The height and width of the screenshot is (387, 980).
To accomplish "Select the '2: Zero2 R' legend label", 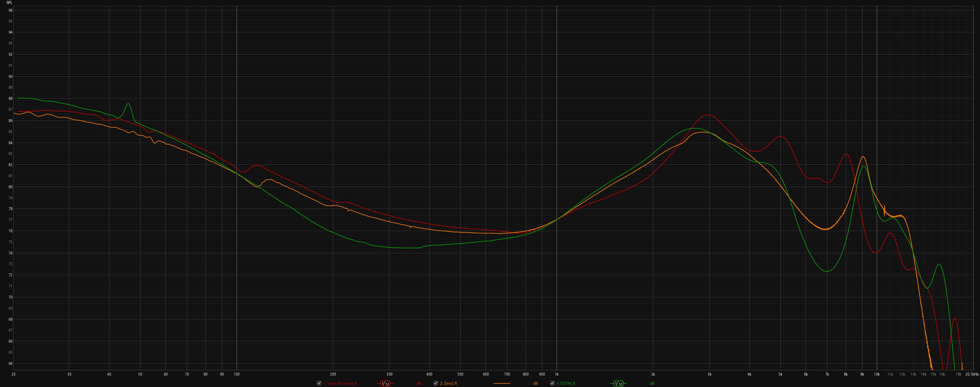I will click(449, 384).
